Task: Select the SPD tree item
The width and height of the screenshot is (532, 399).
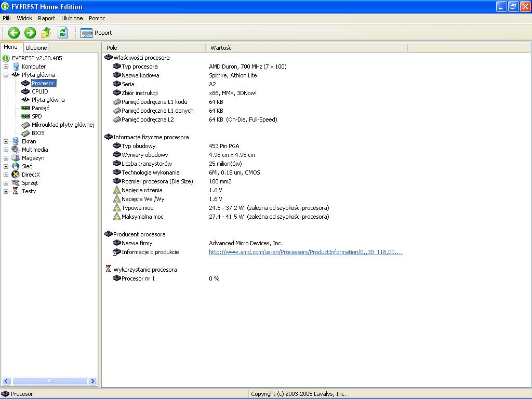Action: click(x=36, y=116)
